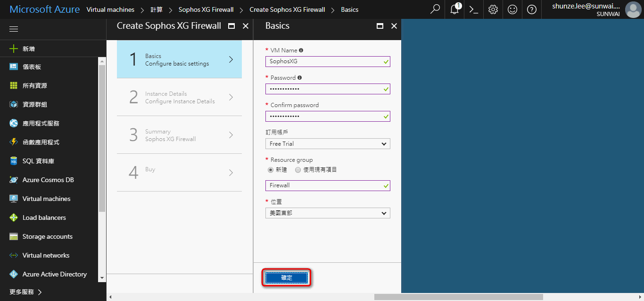Click the SQL 資料庫 icon

tap(14, 161)
